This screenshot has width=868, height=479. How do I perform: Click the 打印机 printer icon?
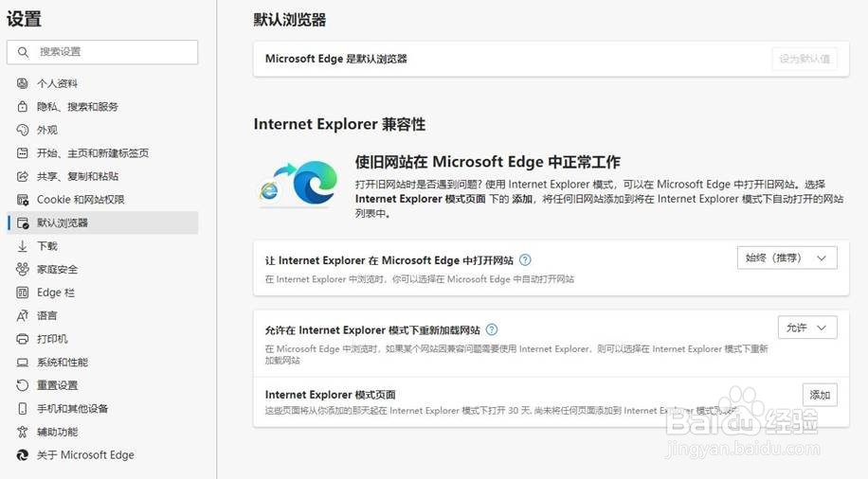click(x=22, y=339)
